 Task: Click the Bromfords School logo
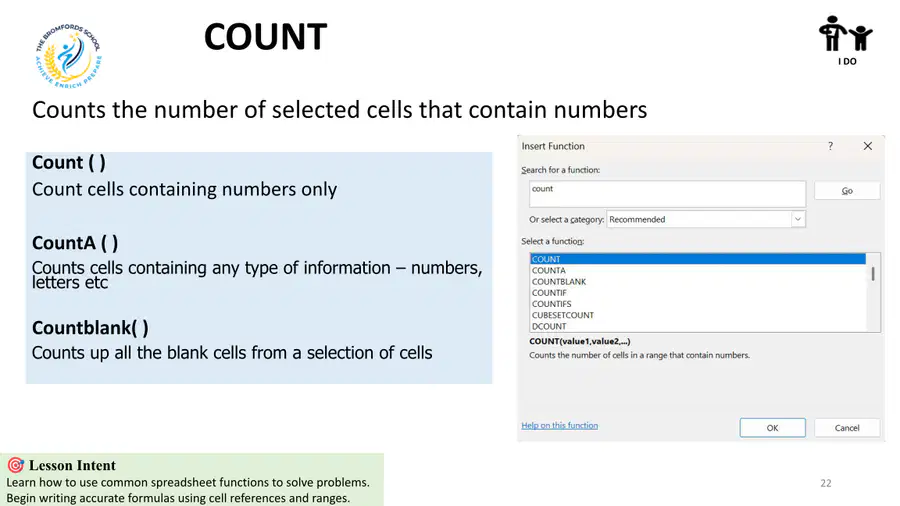click(x=68, y=55)
